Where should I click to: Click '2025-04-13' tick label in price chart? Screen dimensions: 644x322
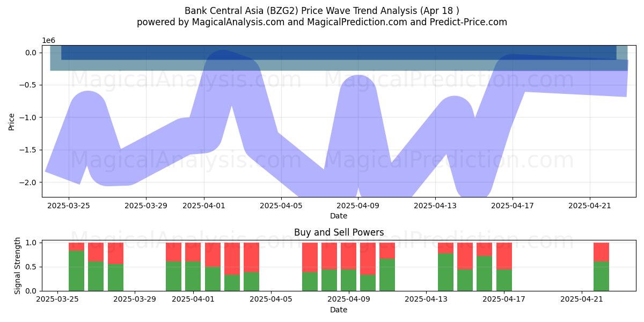click(x=435, y=205)
